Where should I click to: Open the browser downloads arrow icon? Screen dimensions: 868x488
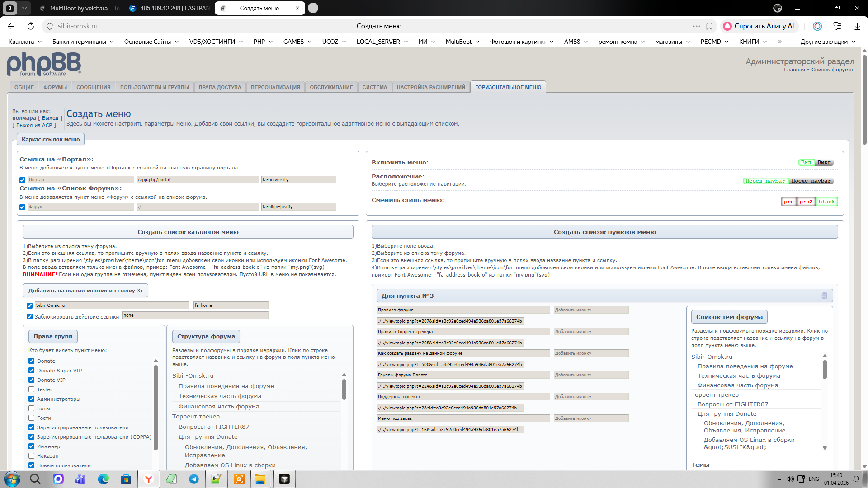857,26
